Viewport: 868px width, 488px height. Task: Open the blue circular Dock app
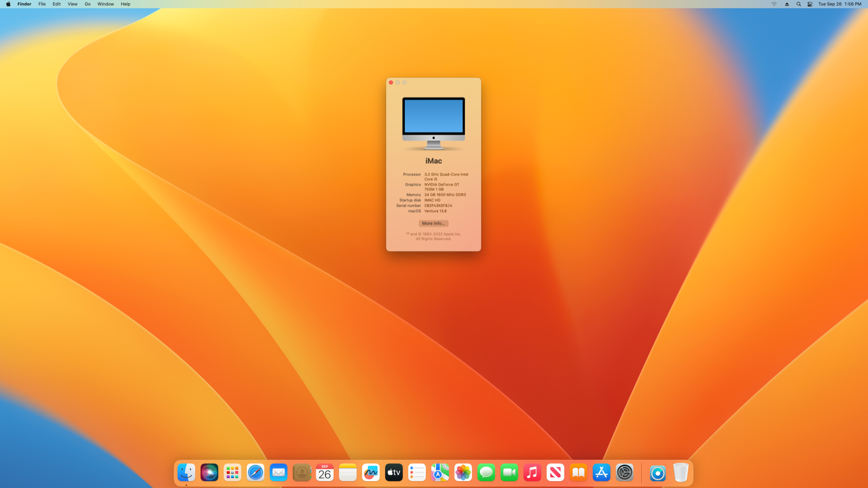658,473
